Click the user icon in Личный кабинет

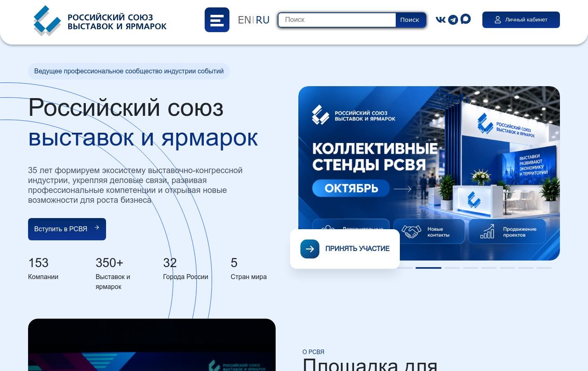(498, 20)
